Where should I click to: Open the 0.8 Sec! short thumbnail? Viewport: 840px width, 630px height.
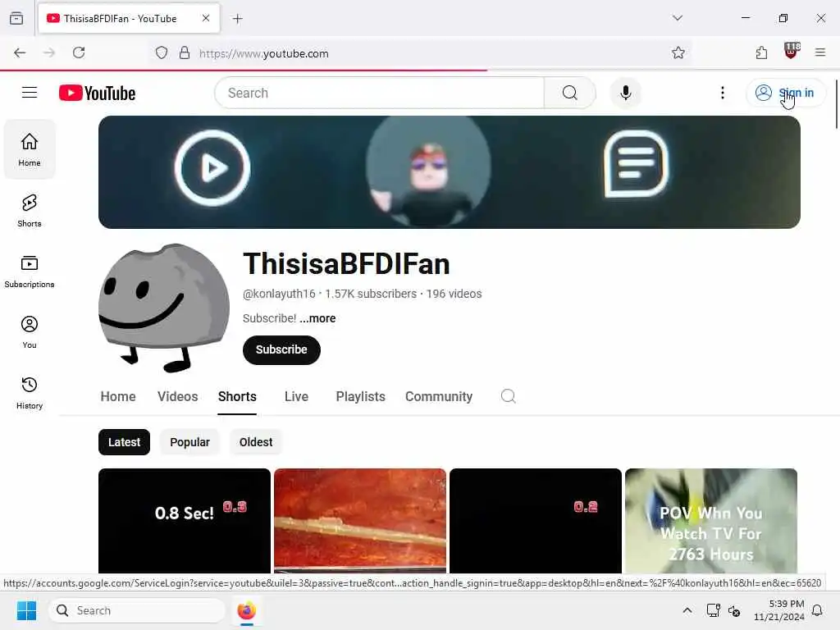click(x=185, y=521)
